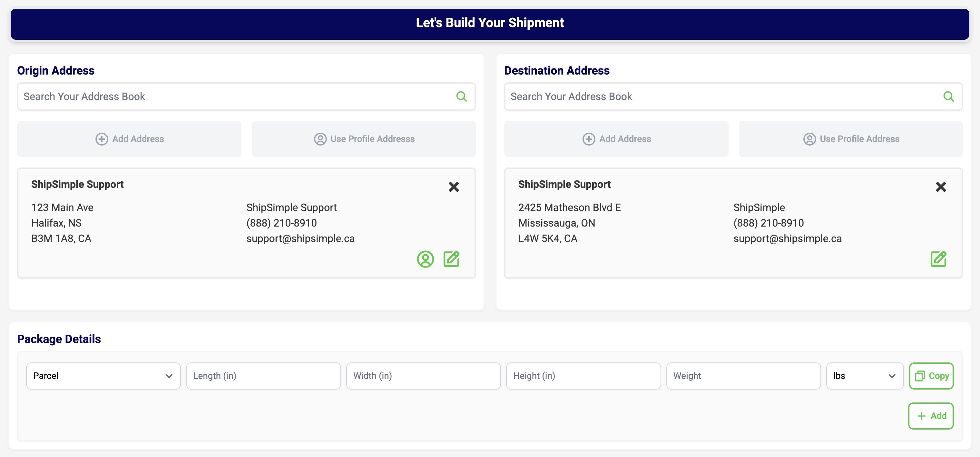Focus the Height (in) field

(583, 376)
